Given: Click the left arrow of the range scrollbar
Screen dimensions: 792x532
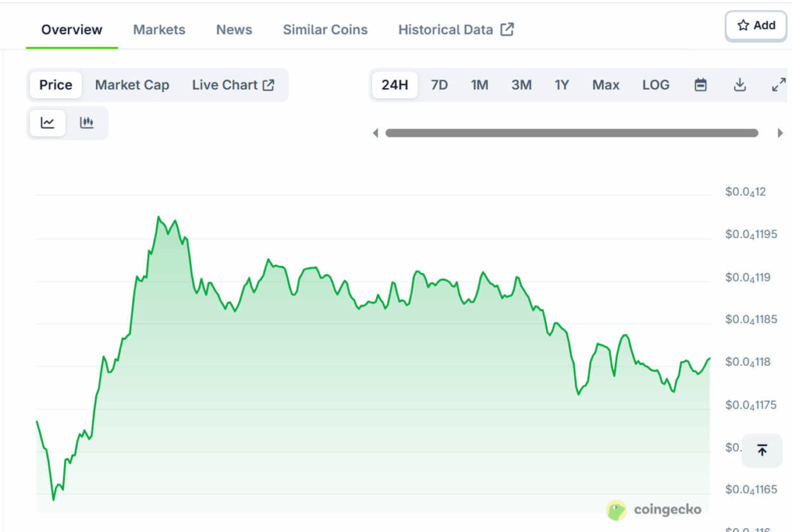Looking at the screenshot, I should coord(375,133).
